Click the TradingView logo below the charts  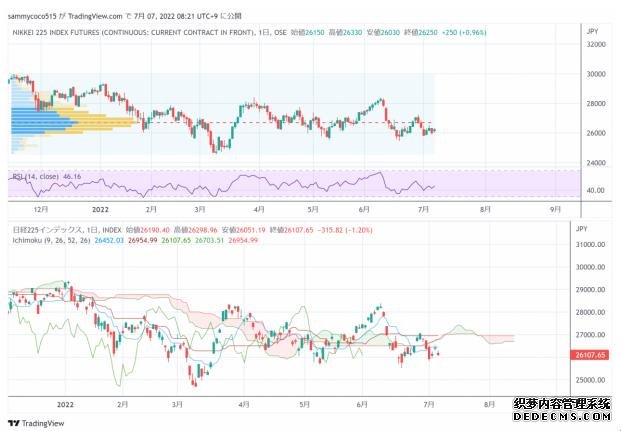tap(36, 423)
